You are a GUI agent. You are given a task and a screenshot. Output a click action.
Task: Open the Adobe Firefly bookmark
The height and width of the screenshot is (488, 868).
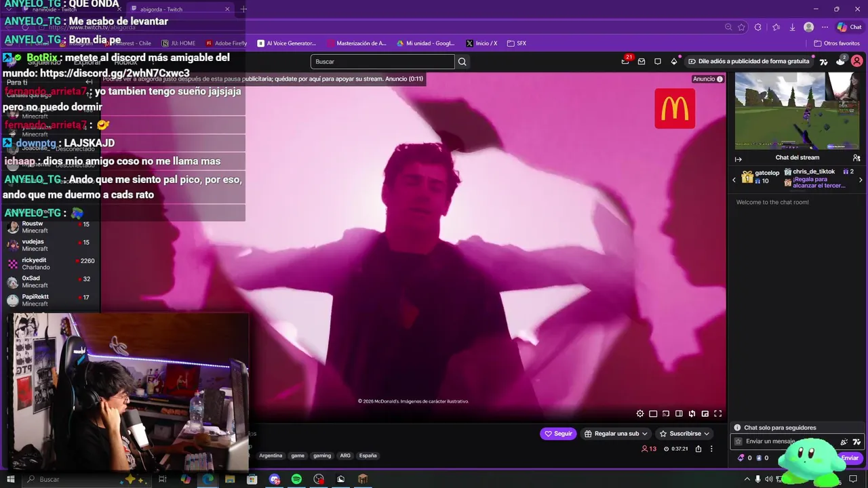[226, 43]
